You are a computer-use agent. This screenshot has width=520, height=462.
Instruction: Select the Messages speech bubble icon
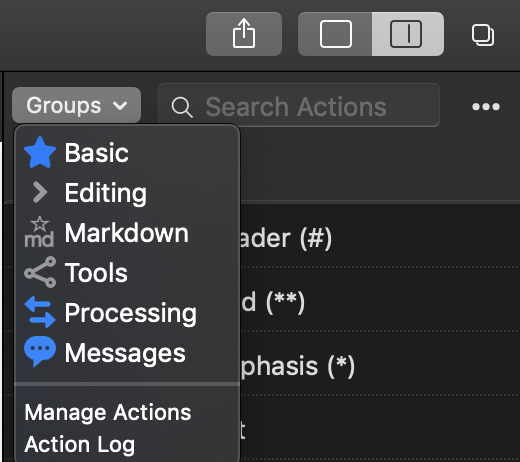coord(40,351)
